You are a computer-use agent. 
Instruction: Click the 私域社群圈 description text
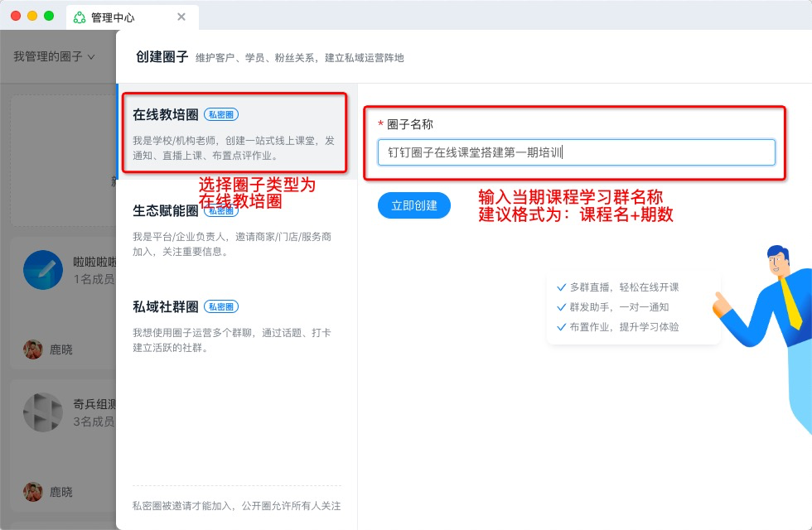point(231,340)
